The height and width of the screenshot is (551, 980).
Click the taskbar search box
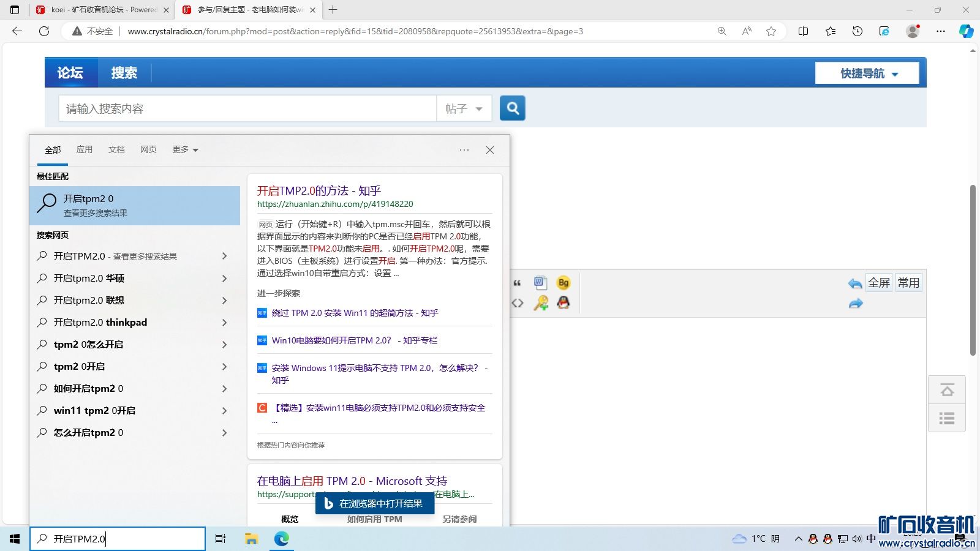[x=118, y=539]
